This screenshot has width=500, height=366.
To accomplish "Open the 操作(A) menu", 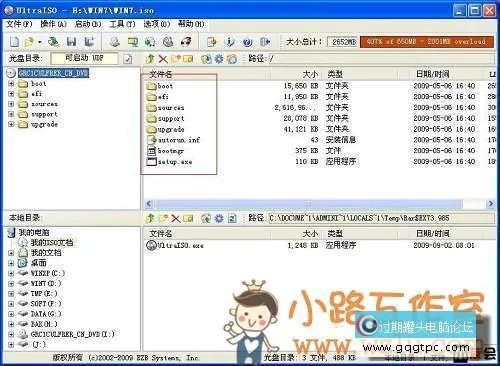I will [53, 24].
